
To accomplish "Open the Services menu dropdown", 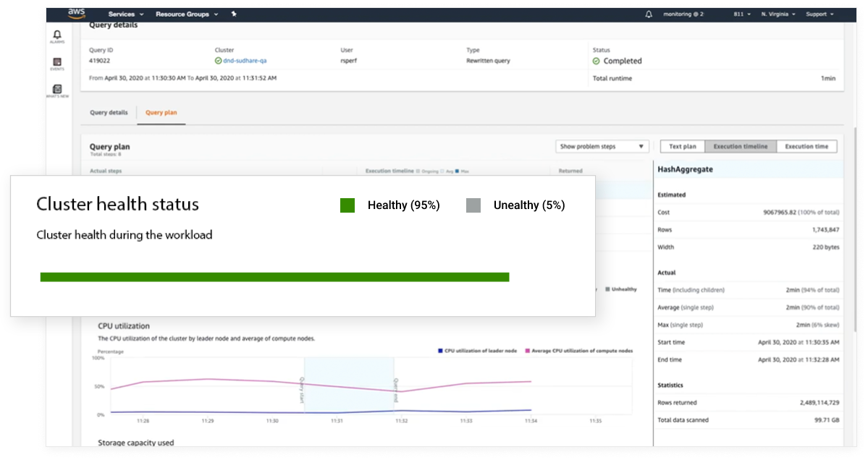I will pyautogui.click(x=126, y=14).
